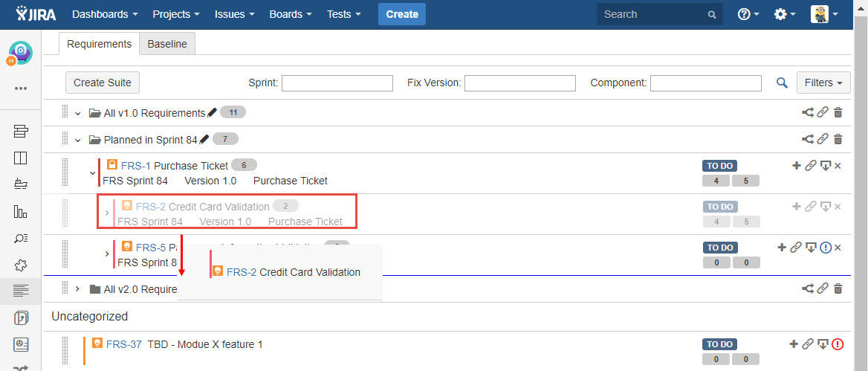Click the link icon for All v2.0 Requirements
The image size is (868, 371).
(x=823, y=288)
